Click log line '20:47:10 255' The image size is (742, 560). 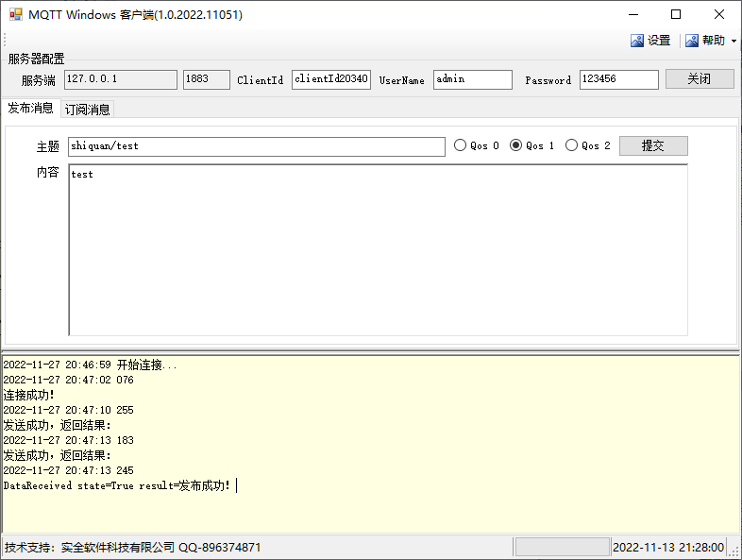[68, 410]
